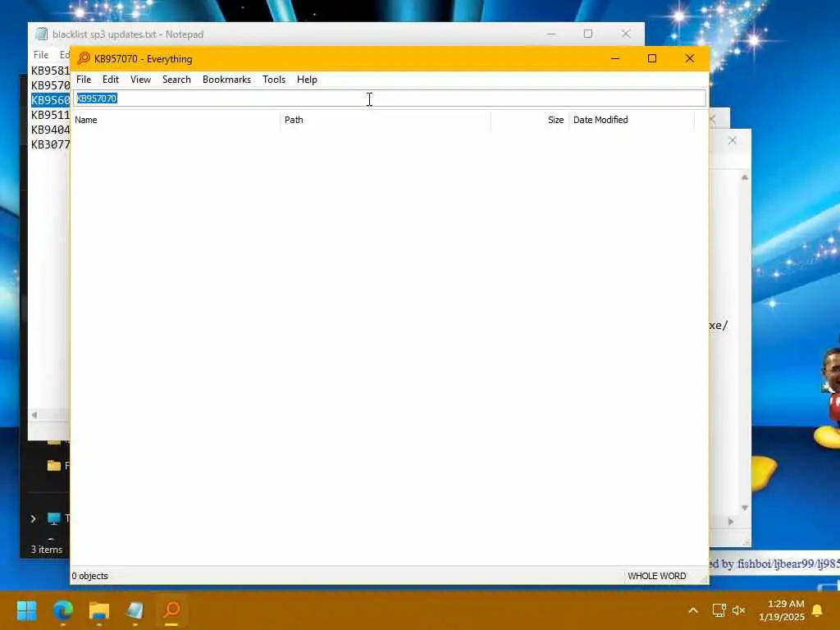Open the clock showing 1:29 AM

click(782, 610)
